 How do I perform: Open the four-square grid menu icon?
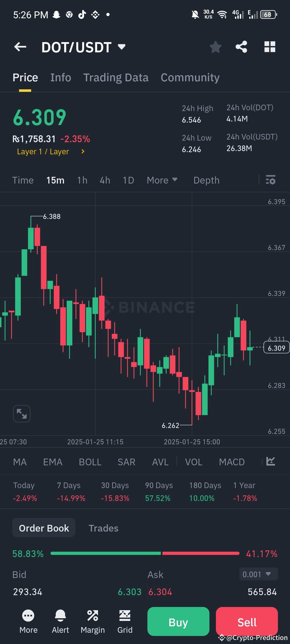pos(270,47)
